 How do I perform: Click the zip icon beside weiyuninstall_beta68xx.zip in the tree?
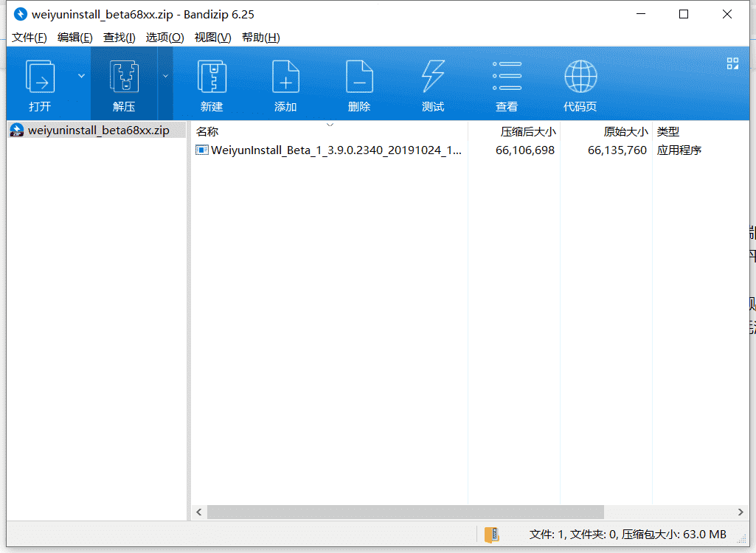[17, 131]
